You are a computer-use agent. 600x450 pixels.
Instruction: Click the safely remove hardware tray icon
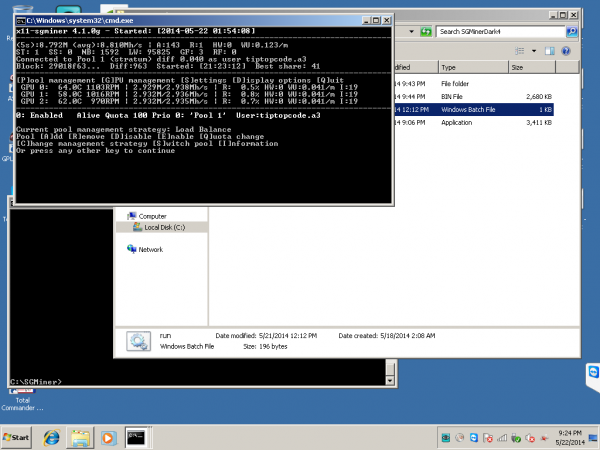tap(516, 437)
